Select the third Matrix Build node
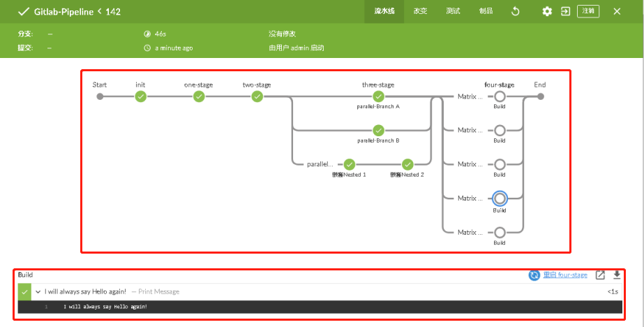The width and height of the screenshot is (644, 327). pyautogui.click(x=500, y=164)
